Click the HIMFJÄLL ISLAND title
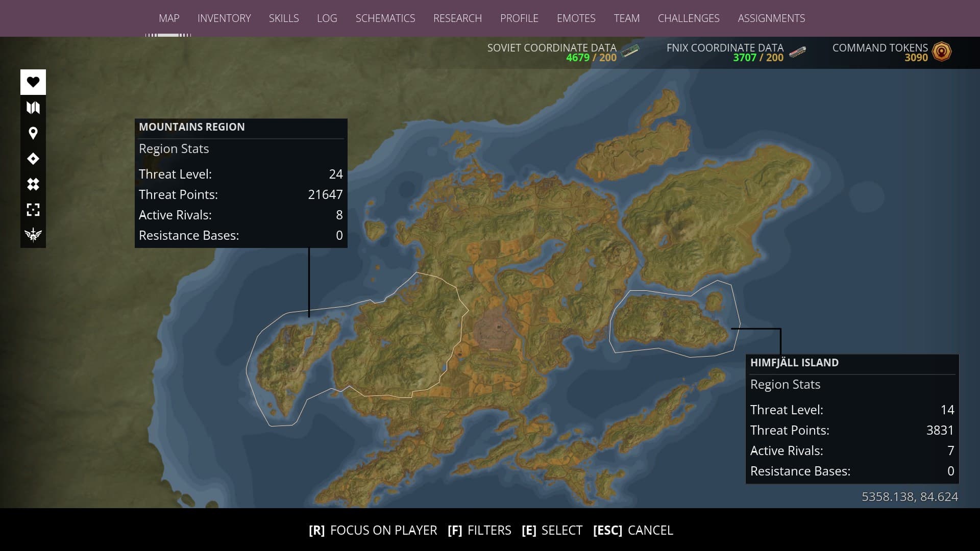 click(x=794, y=363)
